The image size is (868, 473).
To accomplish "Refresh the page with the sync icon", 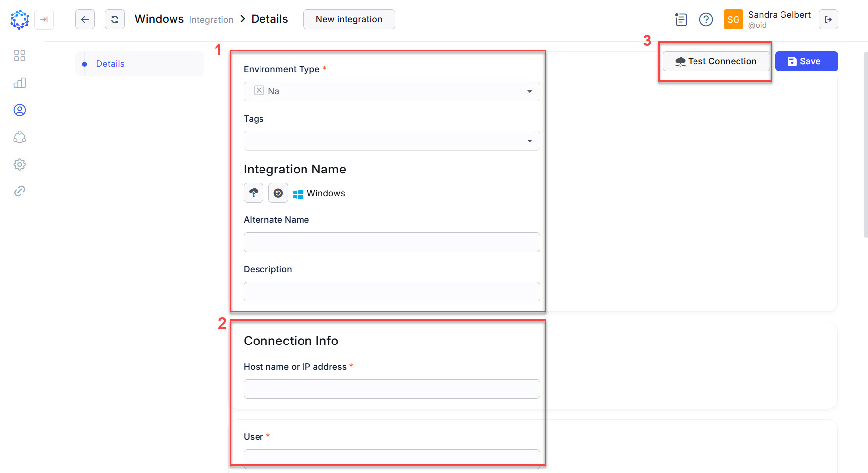I will click(114, 19).
